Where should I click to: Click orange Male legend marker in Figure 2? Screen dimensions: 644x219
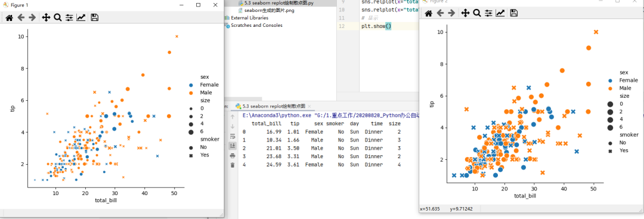coord(611,88)
